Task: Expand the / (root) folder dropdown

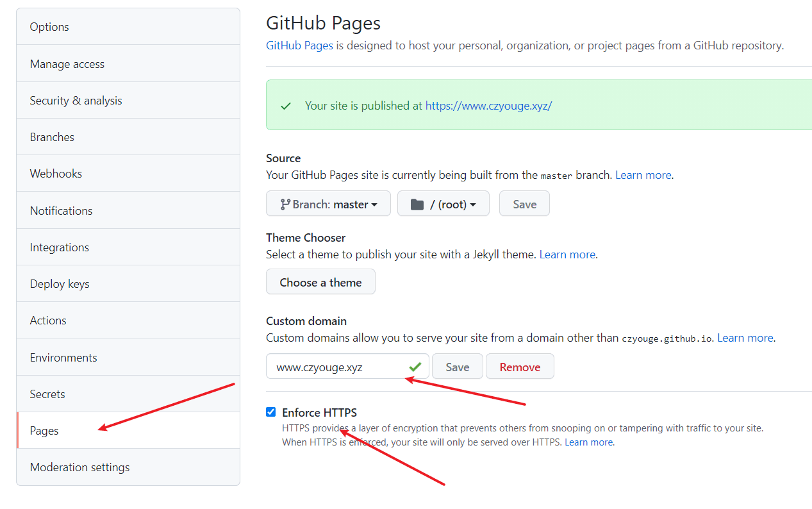Action: click(x=443, y=204)
